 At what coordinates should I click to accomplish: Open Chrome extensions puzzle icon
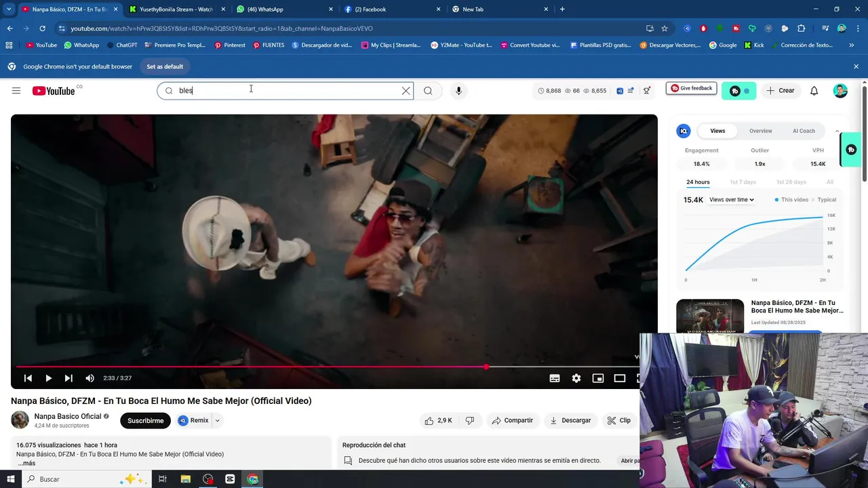click(x=801, y=28)
